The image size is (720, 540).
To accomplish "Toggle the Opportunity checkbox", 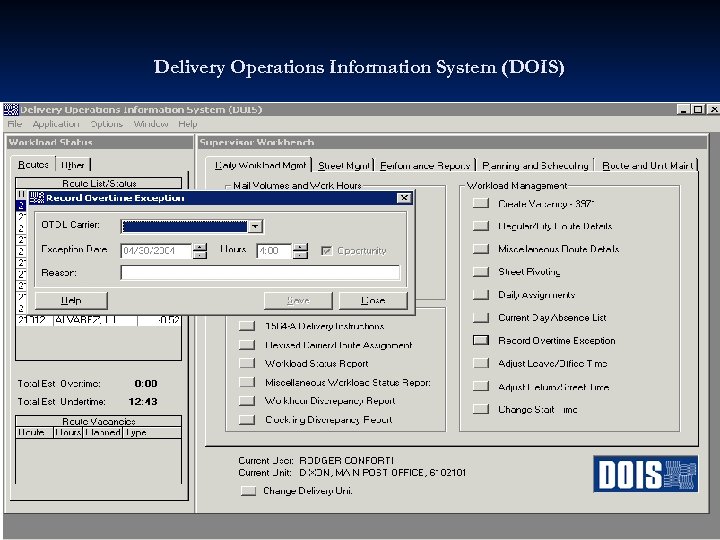I will [x=326, y=251].
